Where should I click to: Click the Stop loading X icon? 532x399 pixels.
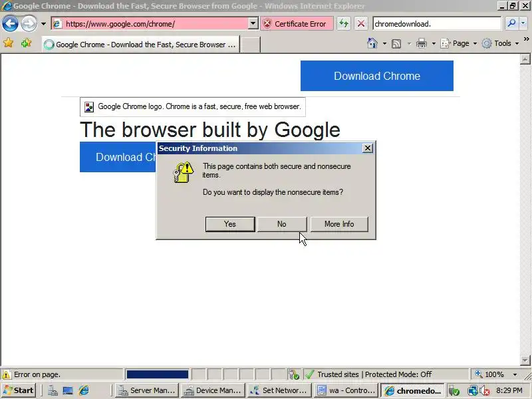click(x=361, y=24)
